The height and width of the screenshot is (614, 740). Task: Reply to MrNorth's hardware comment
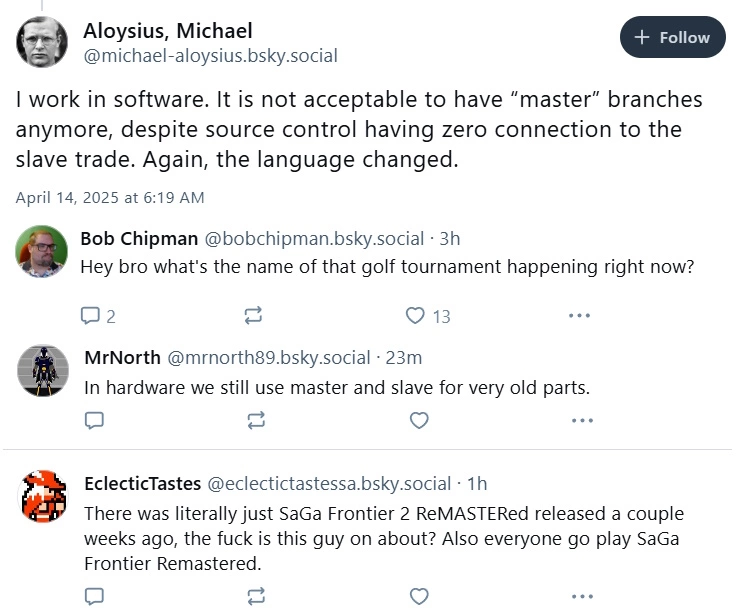pyautogui.click(x=94, y=420)
